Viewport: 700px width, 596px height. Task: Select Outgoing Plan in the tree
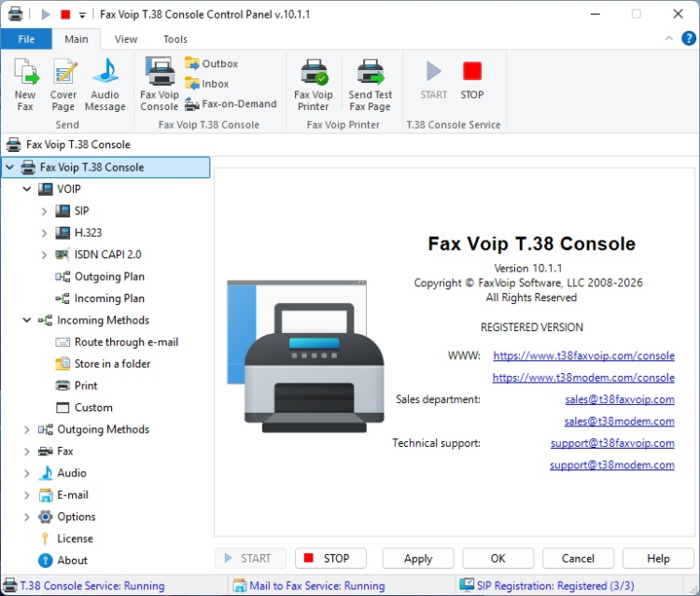[100, 277]
